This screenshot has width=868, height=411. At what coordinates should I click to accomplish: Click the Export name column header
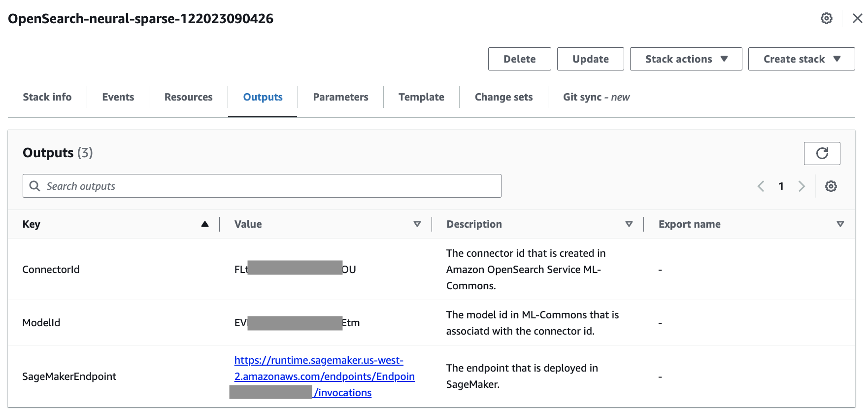coord(690,224)
